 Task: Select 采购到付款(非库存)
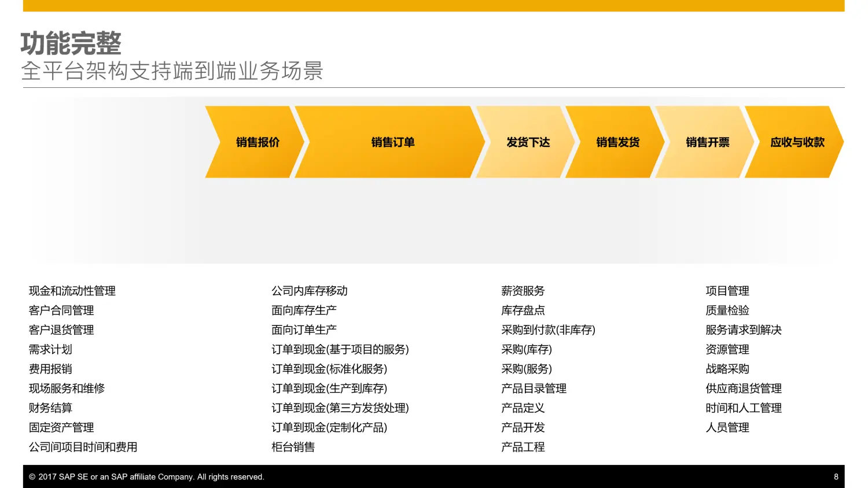click(x=549, y=330)
